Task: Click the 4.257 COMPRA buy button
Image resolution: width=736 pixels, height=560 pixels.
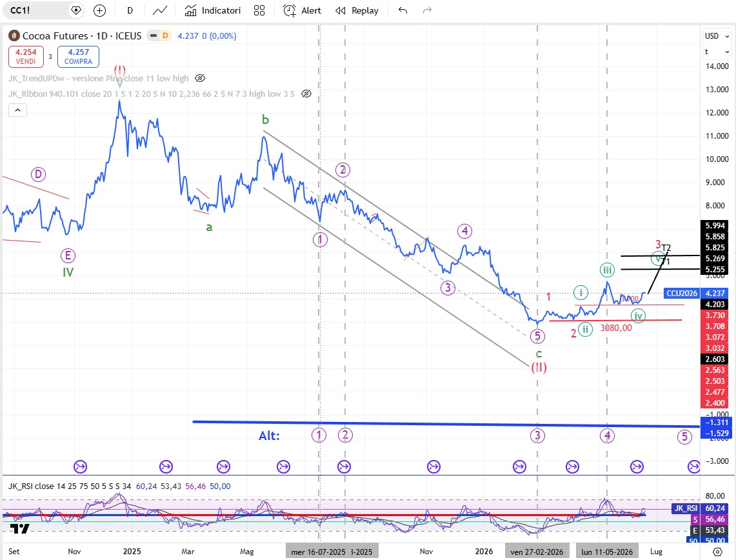Action: point(78,56)
